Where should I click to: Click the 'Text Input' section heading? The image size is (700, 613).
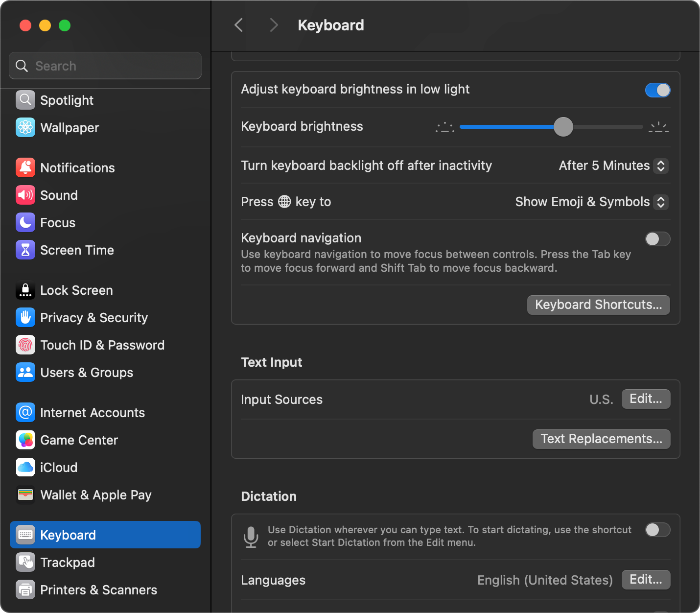(x=272, y=362)
